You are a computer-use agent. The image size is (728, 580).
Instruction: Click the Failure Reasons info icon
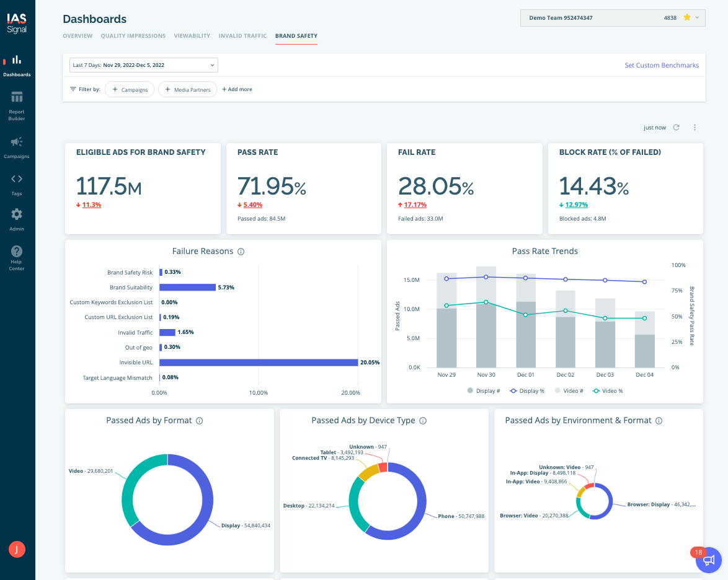click(x=241, y=252)
